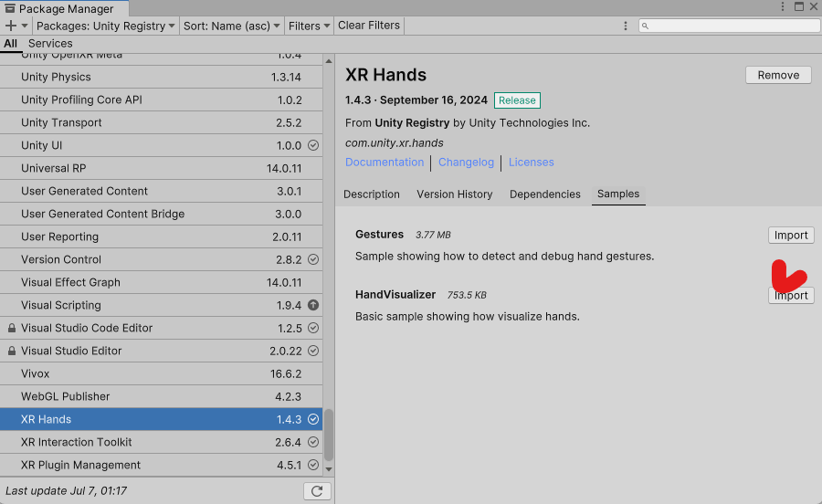
Task: Select Visual Scripting package
Action: (161, 305)
